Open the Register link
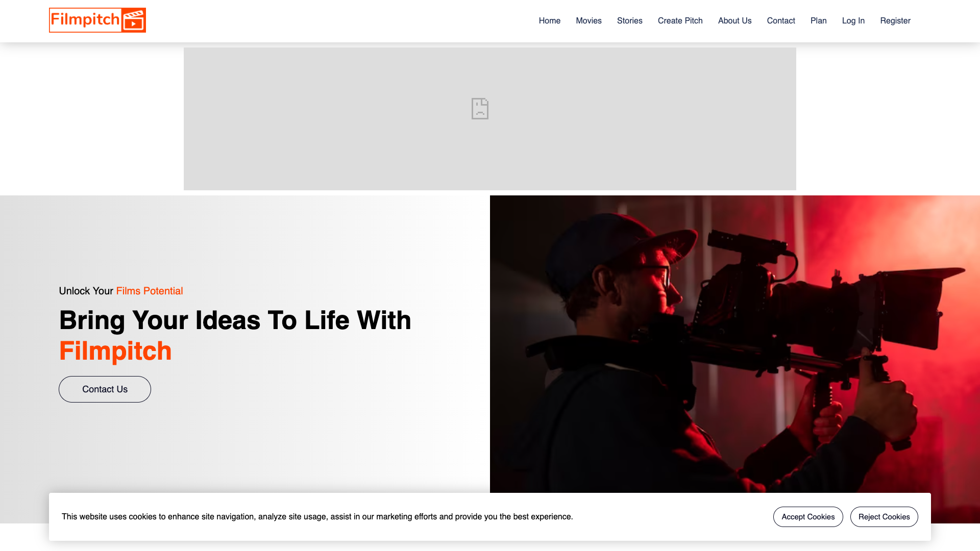 point(895,21)
